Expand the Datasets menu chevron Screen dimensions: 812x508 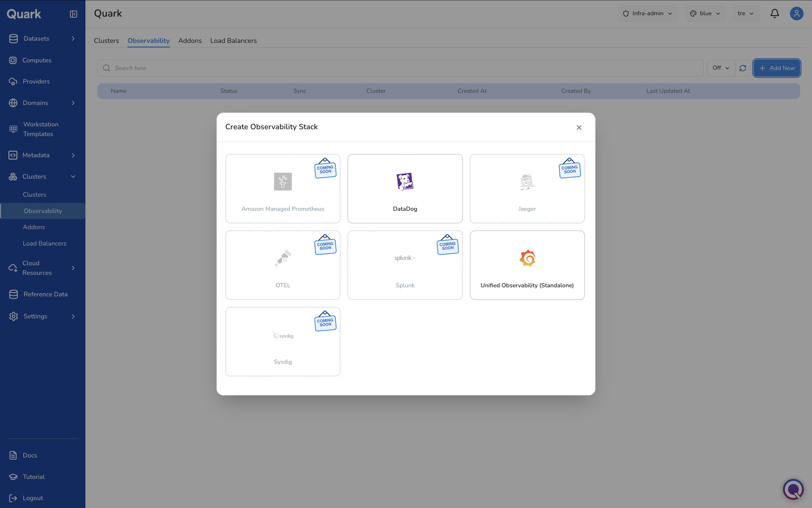tap(73, 39)
